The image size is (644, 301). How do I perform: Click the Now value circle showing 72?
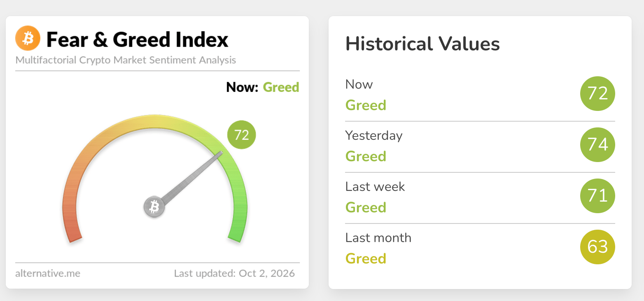click(x=597, y=94)
